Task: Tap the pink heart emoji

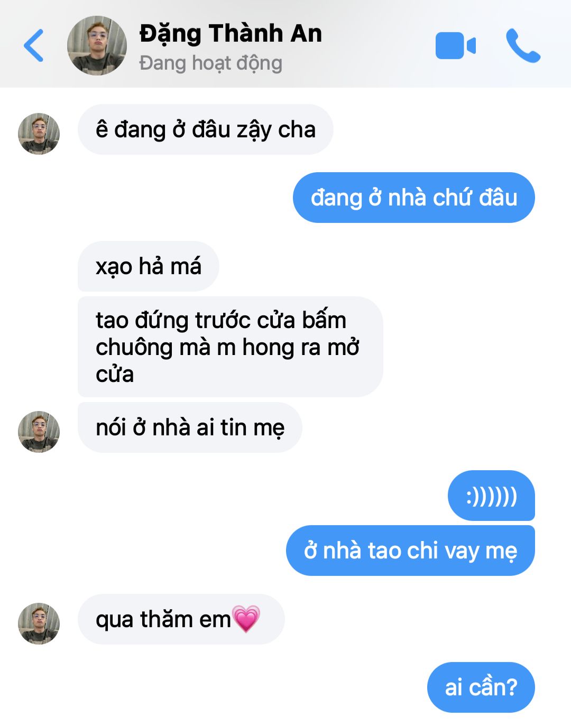Action: tap(246, 619)
